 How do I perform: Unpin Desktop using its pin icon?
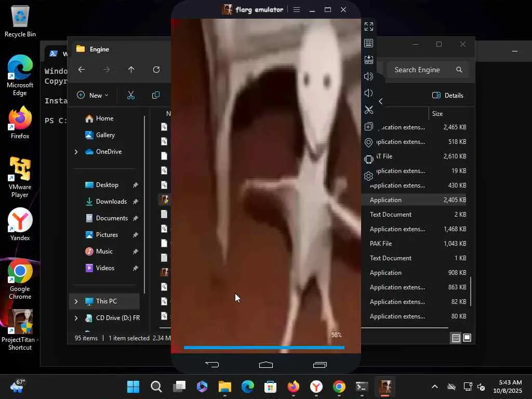136,185
